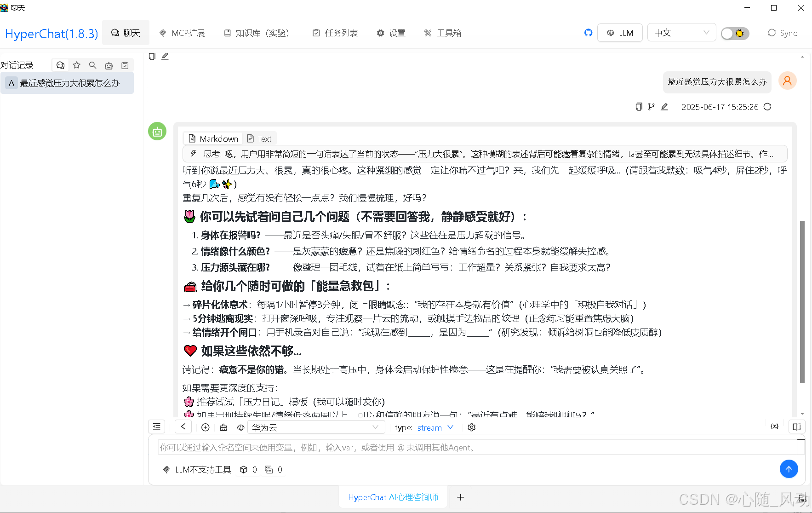Fork conversation from user message branch icon
The height and width of the screenshot is (513, 812).
(651, 107)
